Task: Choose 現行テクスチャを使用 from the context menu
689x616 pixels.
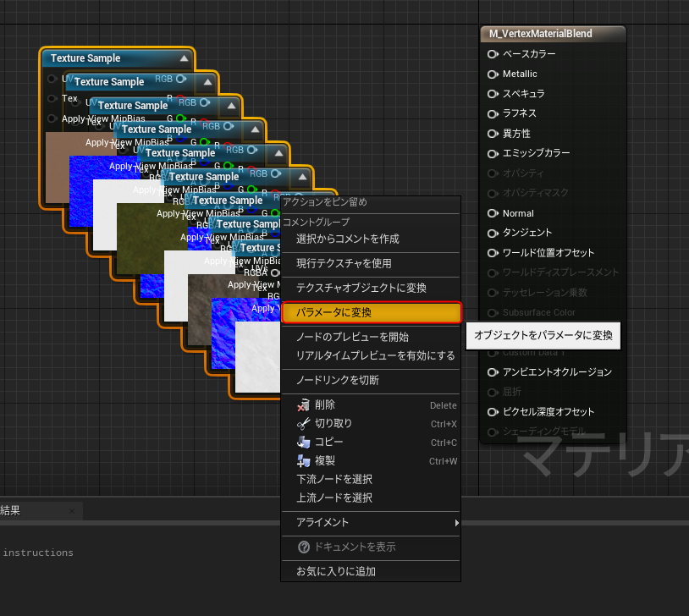Action: [x=371, y=263]
